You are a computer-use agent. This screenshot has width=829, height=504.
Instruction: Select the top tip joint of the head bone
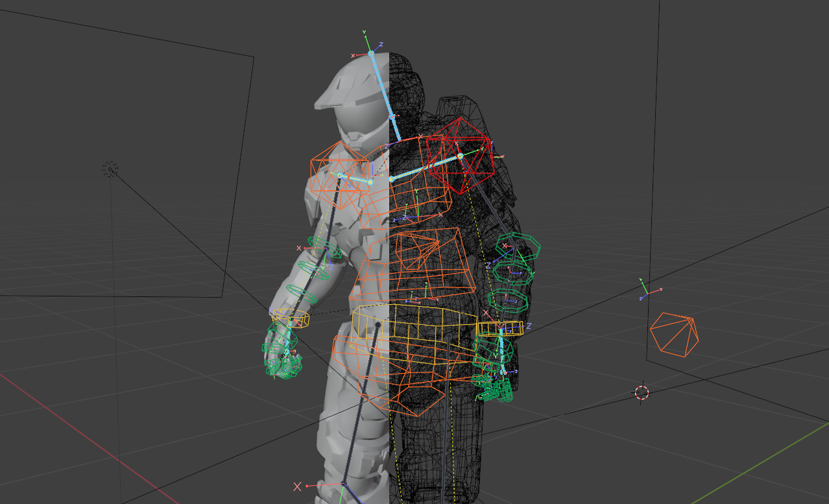tap(371, 54)
